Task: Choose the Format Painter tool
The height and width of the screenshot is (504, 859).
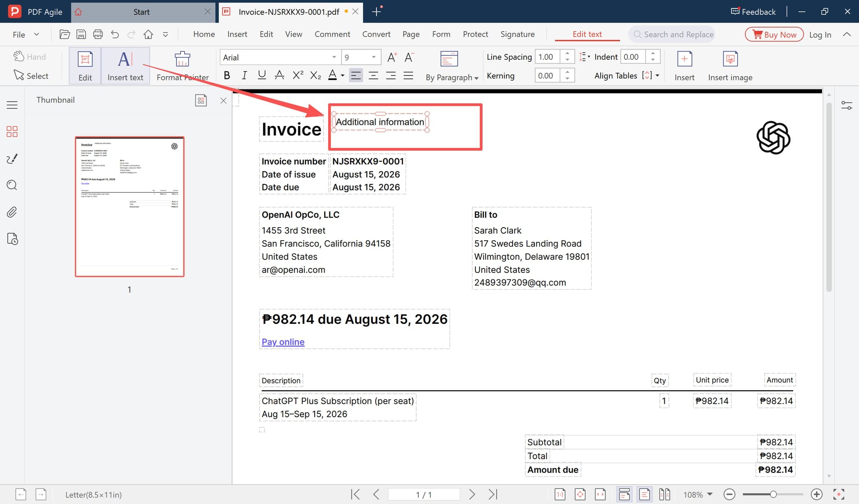Action: 183,66
